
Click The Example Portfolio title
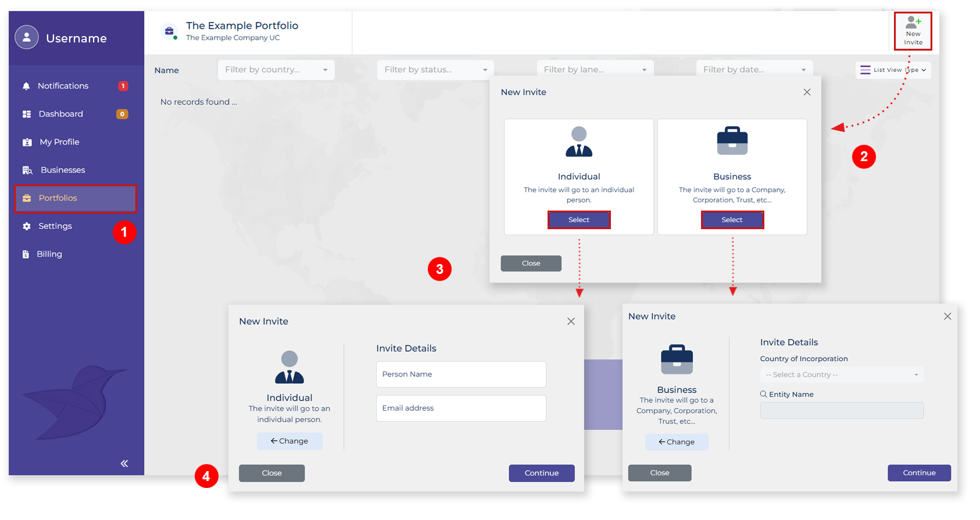tap(242, 26)
